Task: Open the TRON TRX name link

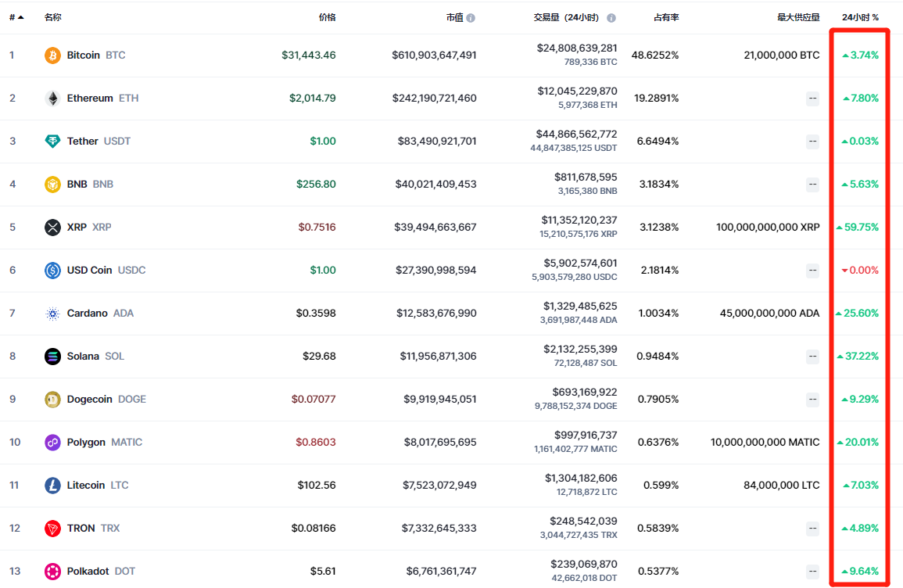Action: click(93, 528)
